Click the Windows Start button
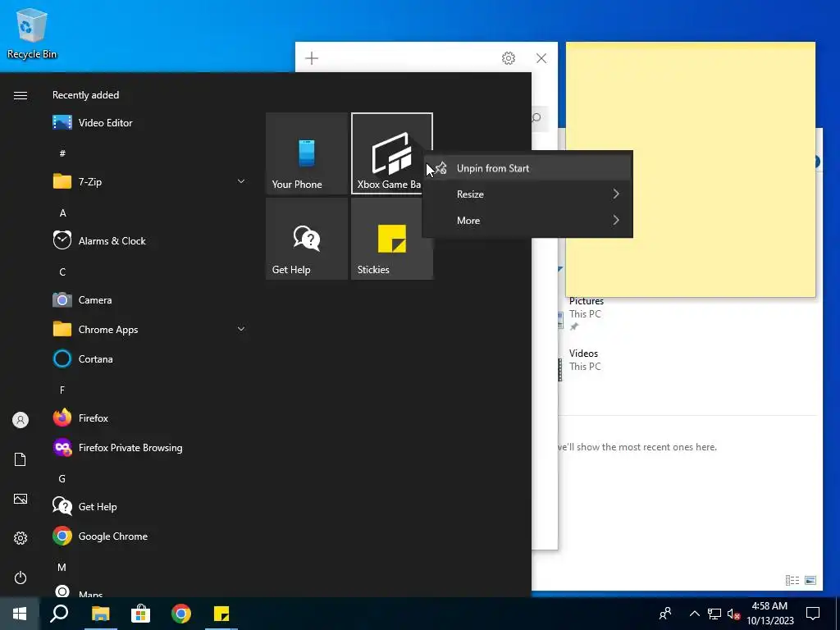840x630 pixels. [20, 614]
